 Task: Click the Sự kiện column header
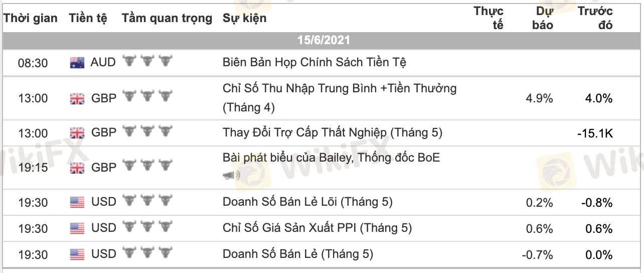[x=245, y=19]
